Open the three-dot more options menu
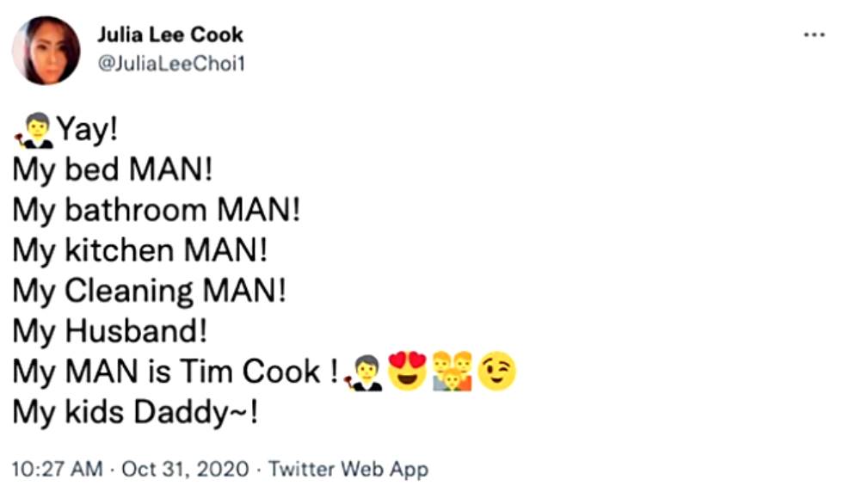The height and width of the screenshot is (492, 868). 813,35
